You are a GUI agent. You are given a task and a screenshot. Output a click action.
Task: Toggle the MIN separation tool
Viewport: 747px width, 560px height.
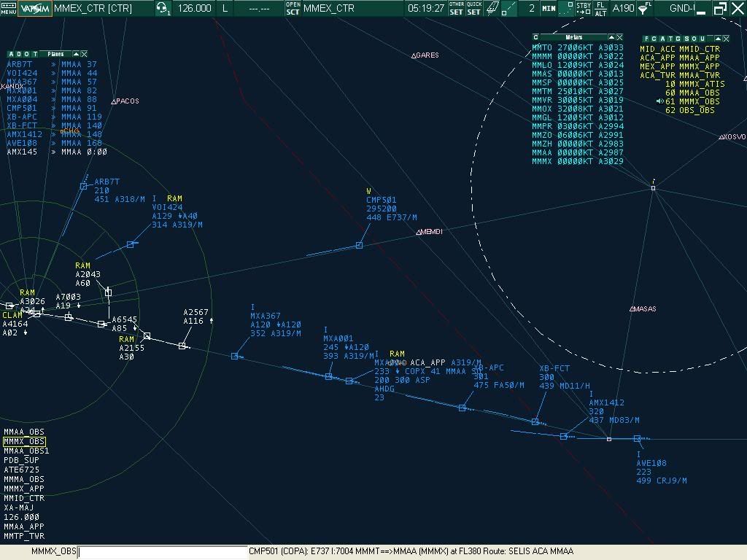tap(548, 8)
